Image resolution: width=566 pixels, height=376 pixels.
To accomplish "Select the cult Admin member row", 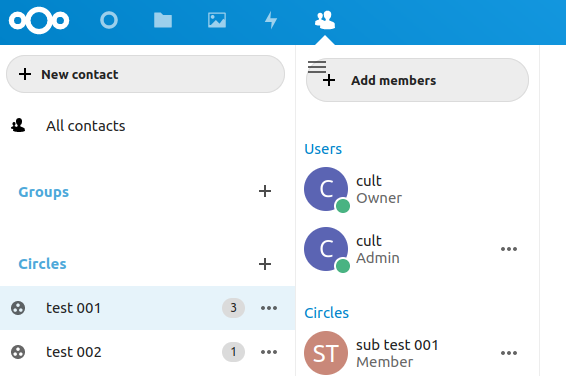I will (x=417, y=249).
